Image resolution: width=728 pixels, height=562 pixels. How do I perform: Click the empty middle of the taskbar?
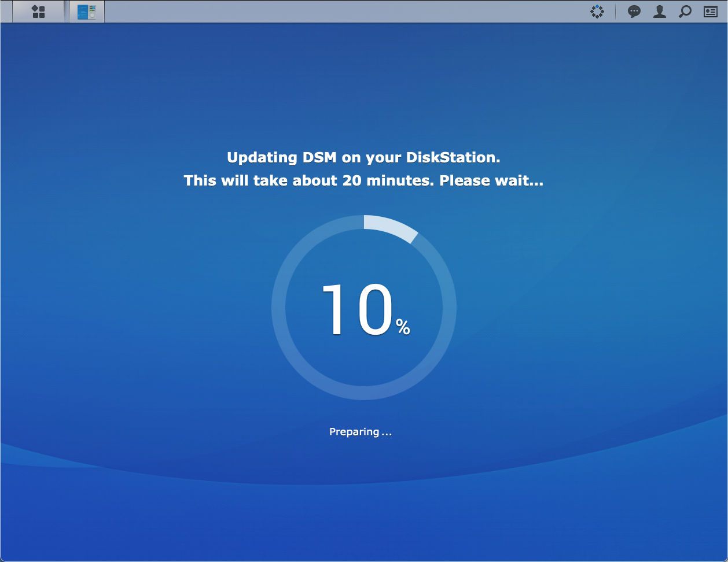(x=347, y=12)
